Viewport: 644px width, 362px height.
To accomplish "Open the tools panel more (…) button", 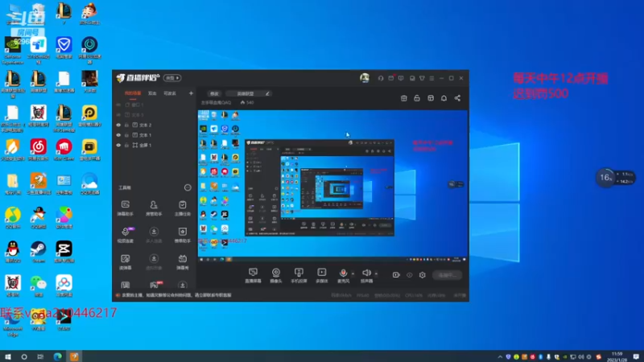I will (188, 187).
